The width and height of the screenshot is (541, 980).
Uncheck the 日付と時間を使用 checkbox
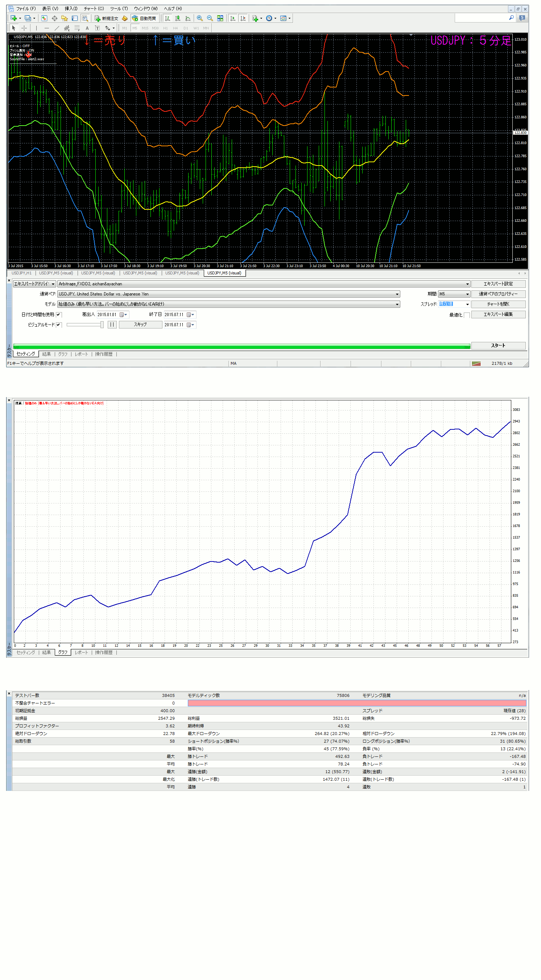(58, 315)
